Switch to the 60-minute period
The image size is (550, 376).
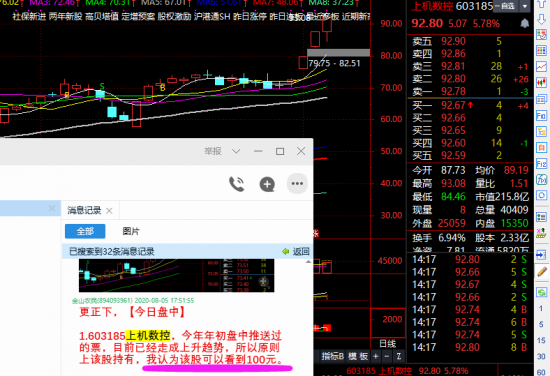tap(541, 372)
